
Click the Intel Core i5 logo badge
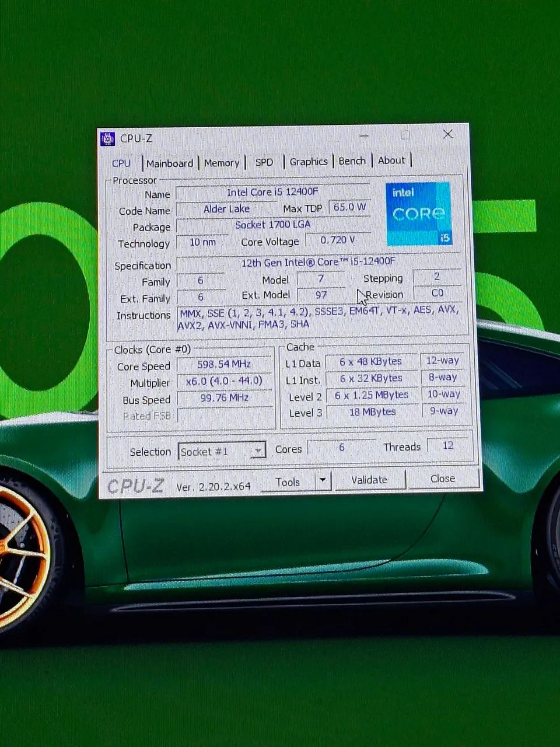418,214
